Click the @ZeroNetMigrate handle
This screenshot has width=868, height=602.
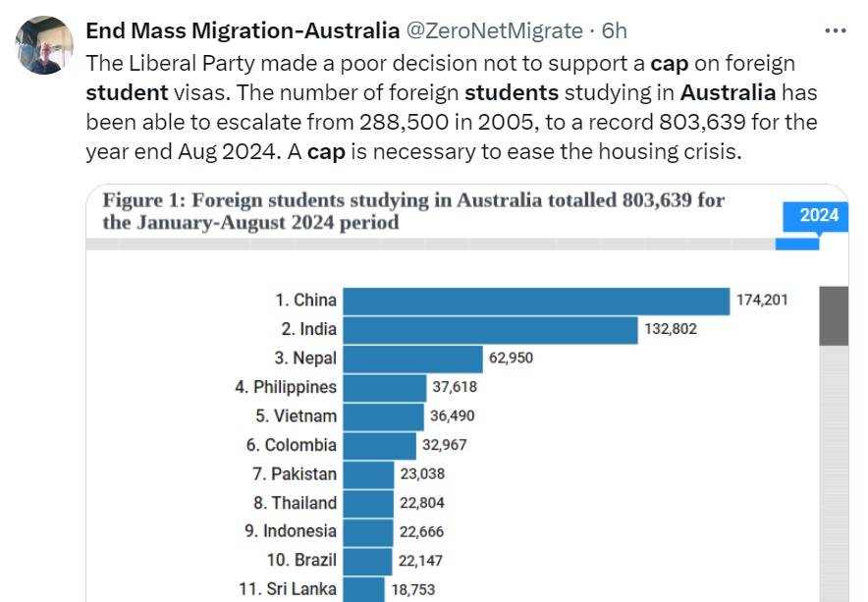click(494, 30)
